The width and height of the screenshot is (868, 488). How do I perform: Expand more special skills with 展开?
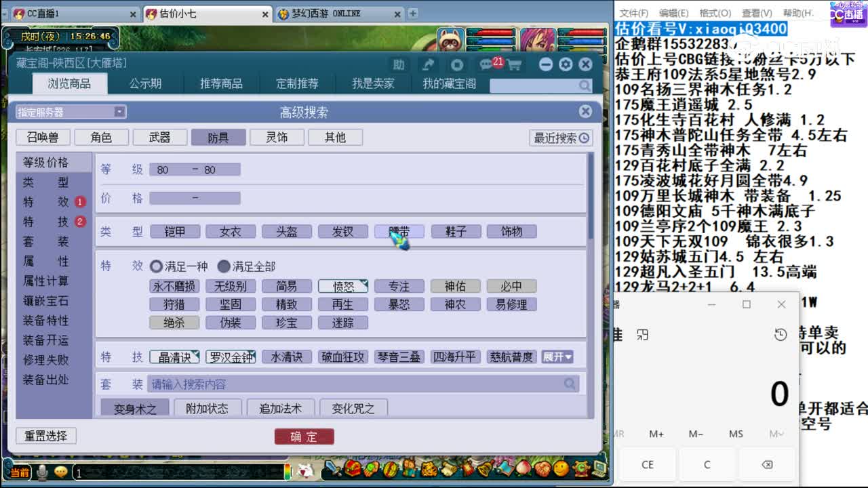pos(557,357)
